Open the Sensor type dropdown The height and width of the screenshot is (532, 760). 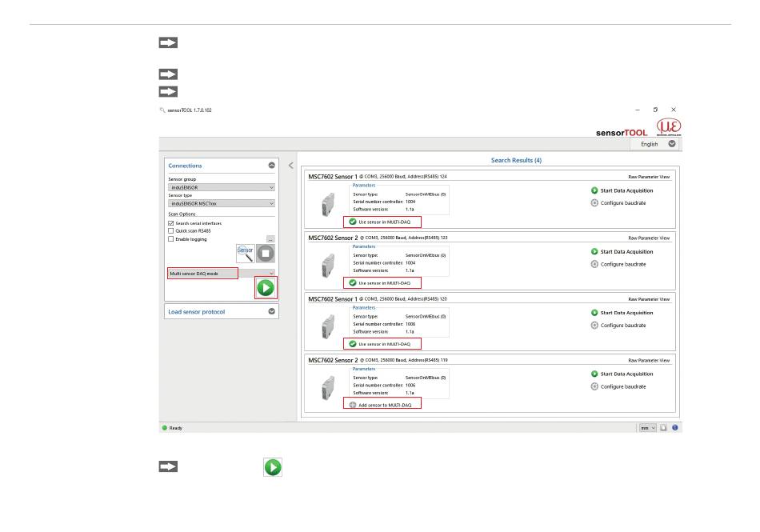coord(222,203)
